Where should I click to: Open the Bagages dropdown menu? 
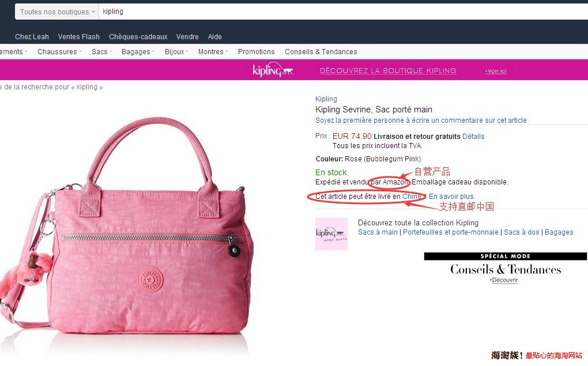pos(138,52)
